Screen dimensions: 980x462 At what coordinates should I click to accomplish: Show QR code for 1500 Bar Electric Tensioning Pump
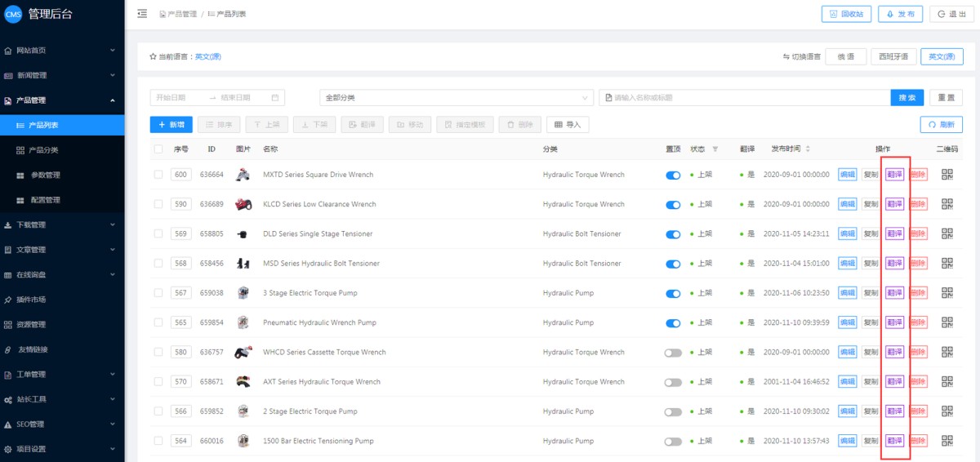(x=947, y=441)
